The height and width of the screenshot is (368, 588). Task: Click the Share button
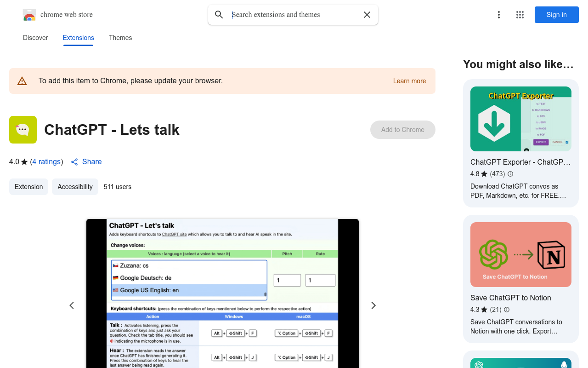tap(86, 162)
